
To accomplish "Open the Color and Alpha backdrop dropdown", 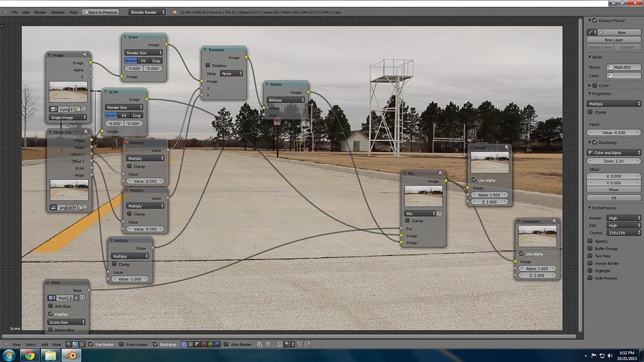I will coord(614,153).
